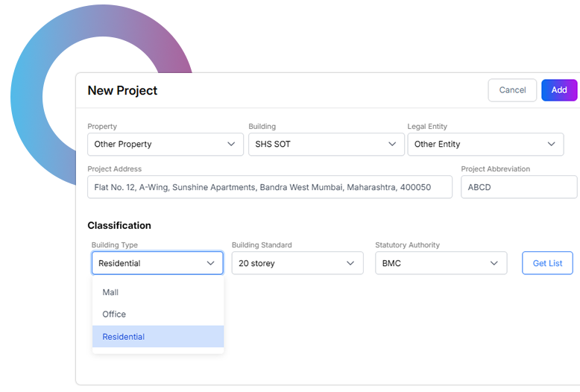Click the Add button to create the project
Image resolution: width=580 pixels, height=392 pixels.
coord(559,90)
